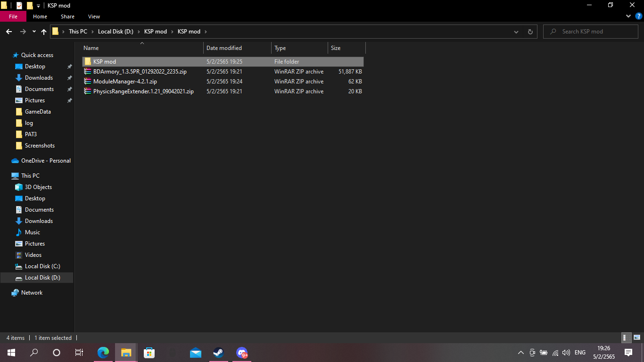The height and width of the screenshot is (362, 644).
Task: Sort files by the Name column header
Action: 141,48
